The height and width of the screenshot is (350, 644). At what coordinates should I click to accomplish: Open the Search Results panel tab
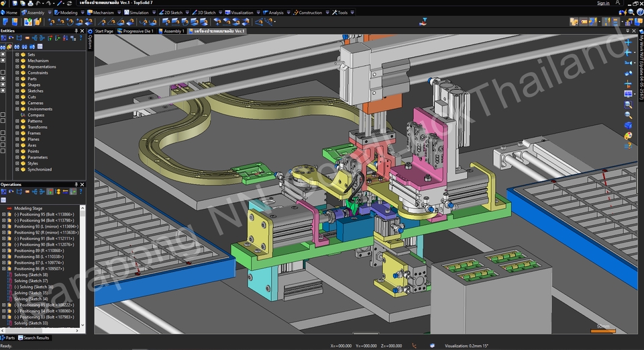click(36, 338)
